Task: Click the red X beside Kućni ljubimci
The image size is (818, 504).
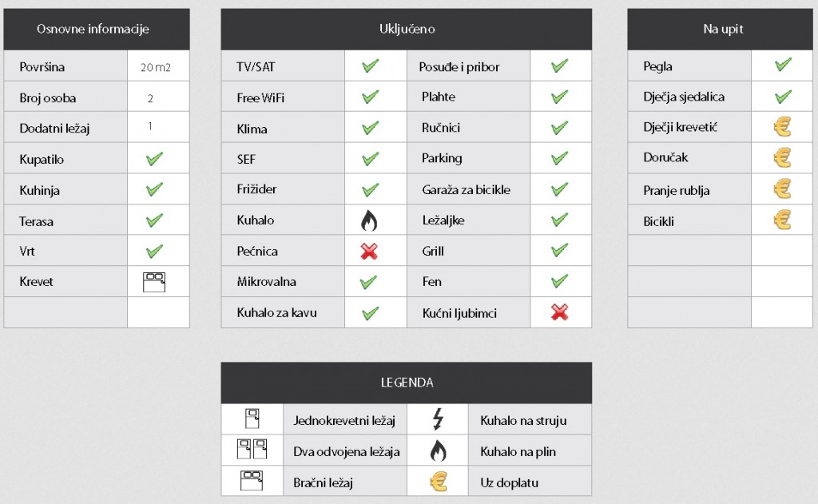Action: click(x=559, y=312)
